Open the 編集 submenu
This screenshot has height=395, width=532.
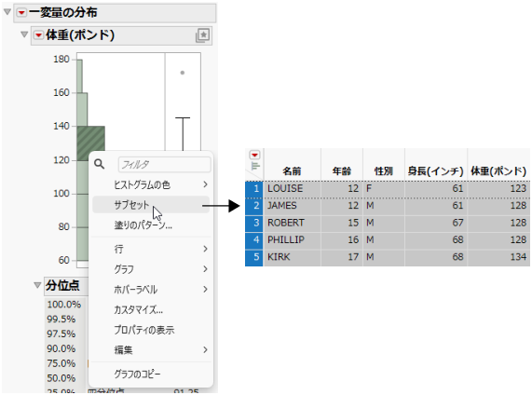tap(151, 350)
